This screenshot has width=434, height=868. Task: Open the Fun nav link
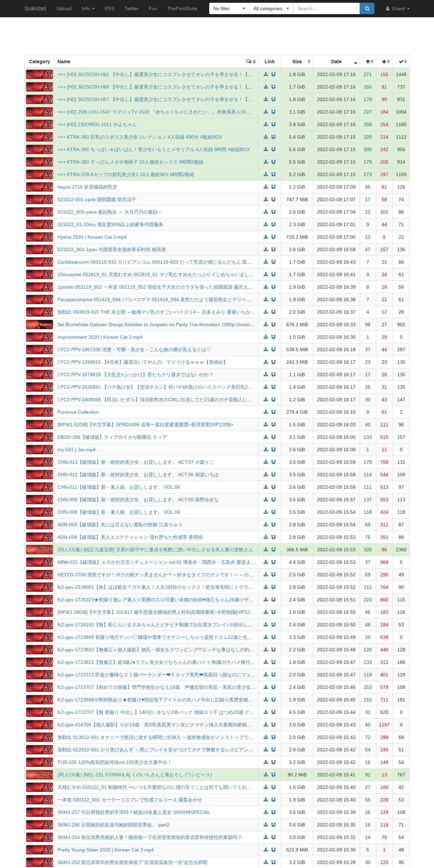click(x=153, y=8)
